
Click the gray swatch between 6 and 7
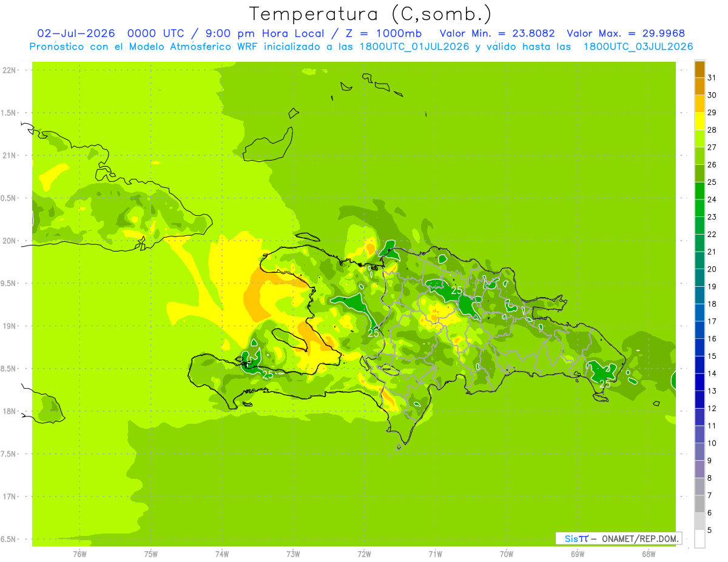(699, 504)
